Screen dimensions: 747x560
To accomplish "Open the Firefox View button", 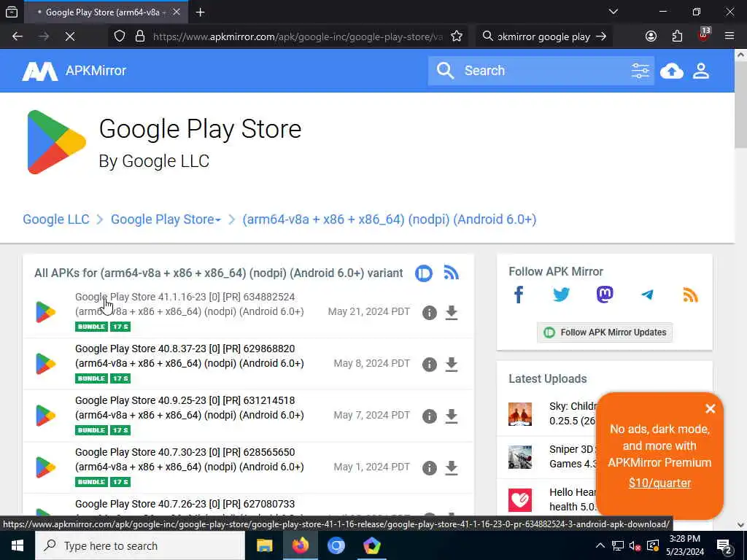I will [x=12, y=12].
